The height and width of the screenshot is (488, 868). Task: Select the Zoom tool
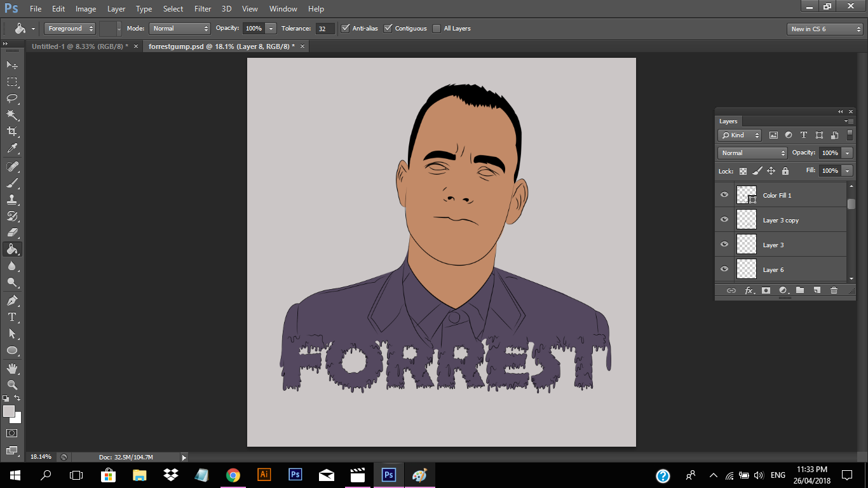(12, 385)
